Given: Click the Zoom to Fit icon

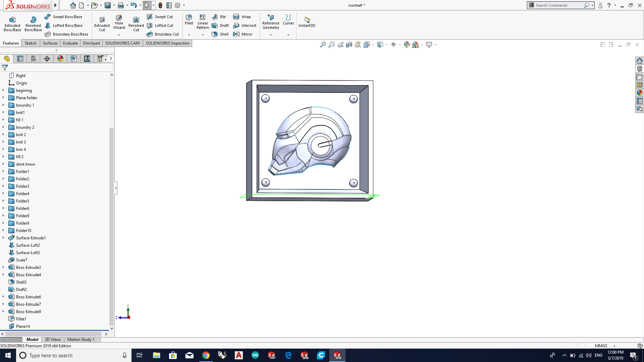Looking at the screenshot, I should click(323, 45).
